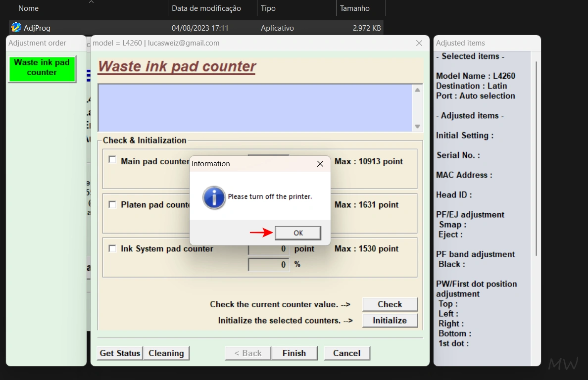The height and width of the screenshot is (380, 588).
Task: Close the Information dialog with X
Action: click(320, 164)
